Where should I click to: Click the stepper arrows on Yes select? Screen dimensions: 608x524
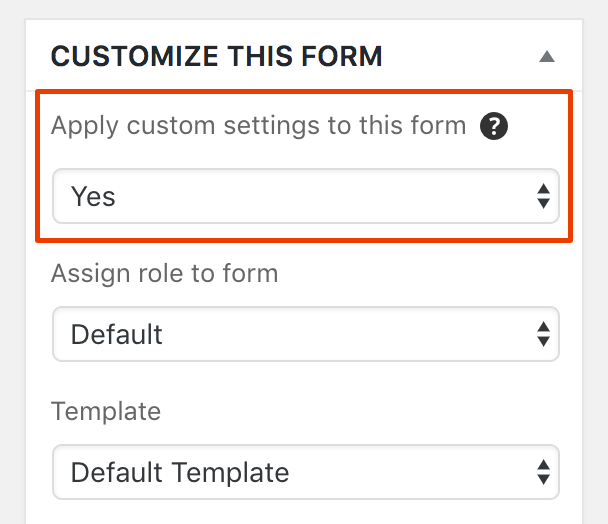click(x=543, y=196)
